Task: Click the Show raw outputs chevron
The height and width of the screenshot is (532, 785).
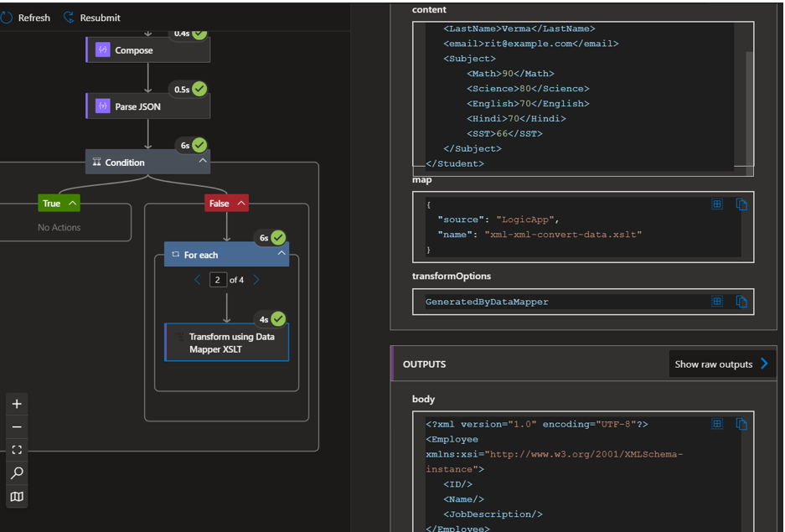Action: click(x=764, y=364)
